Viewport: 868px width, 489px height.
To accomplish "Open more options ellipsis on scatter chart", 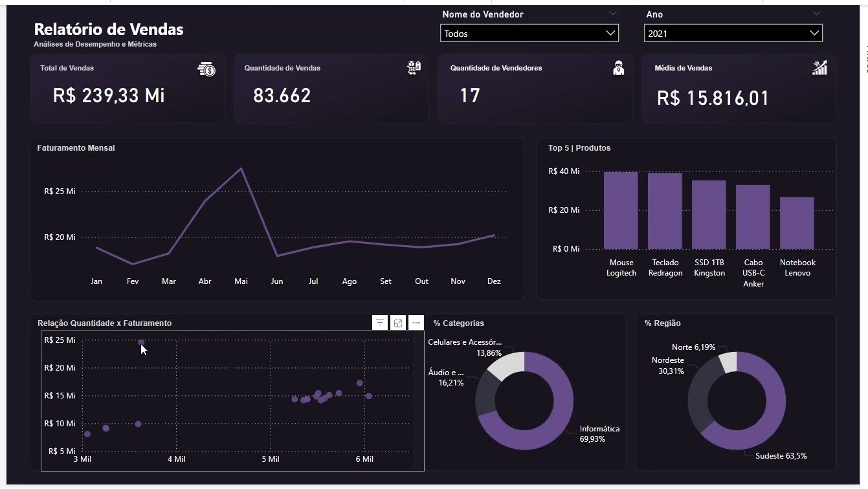I will [416, 323].
